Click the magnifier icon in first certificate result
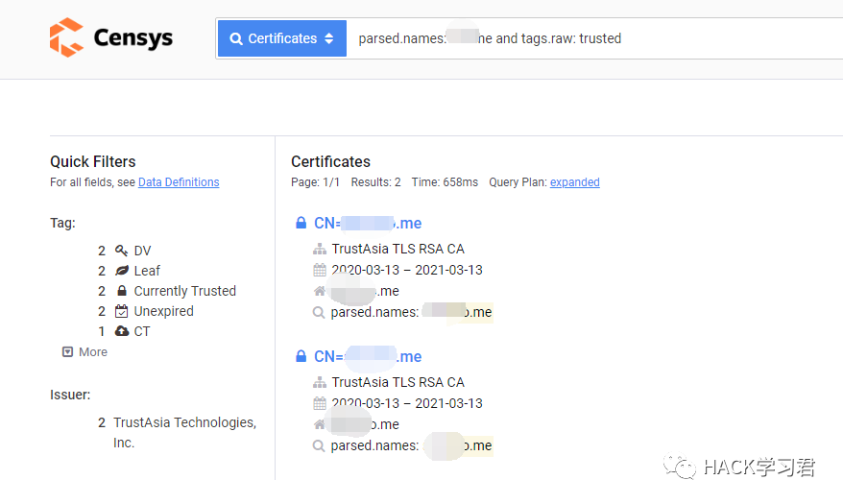Image resolution: width=843 pixels, height=504 pixels. click(x=320, y=312)
